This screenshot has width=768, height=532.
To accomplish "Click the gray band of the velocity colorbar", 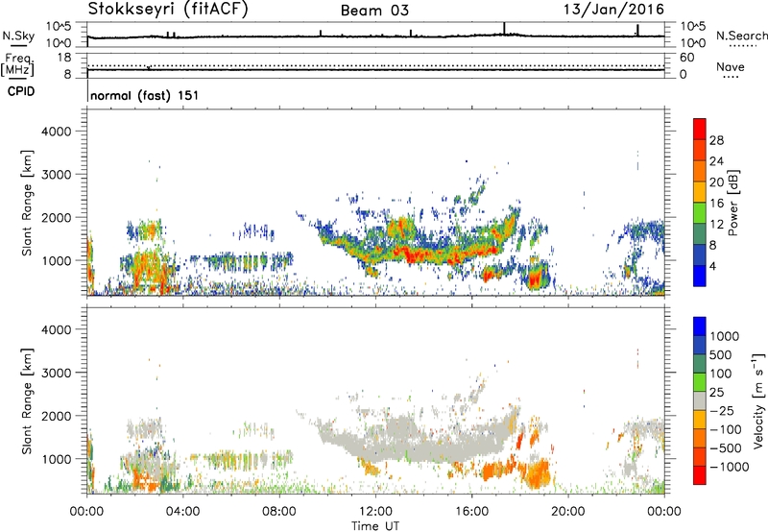I will [700, 400].
